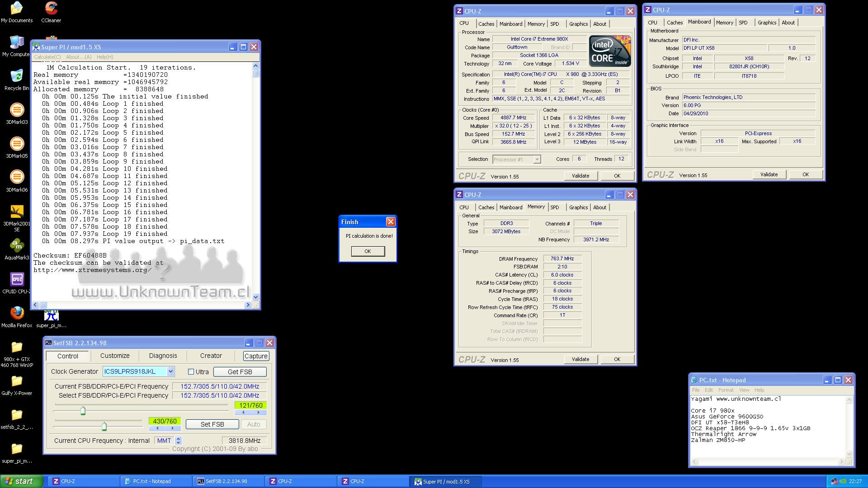Click the Start button on taskbar
Screen dimensions: 868x488
[x=21, y=481]
